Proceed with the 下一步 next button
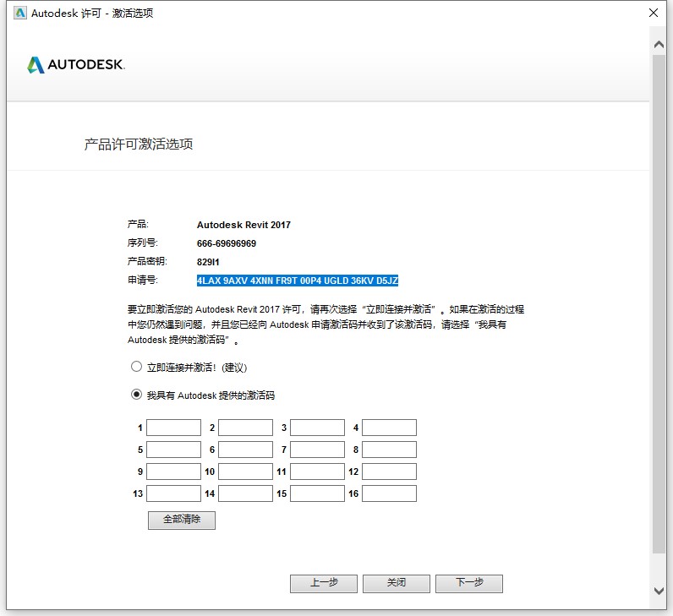Viewport: 673px width, 616px height. 469,583
